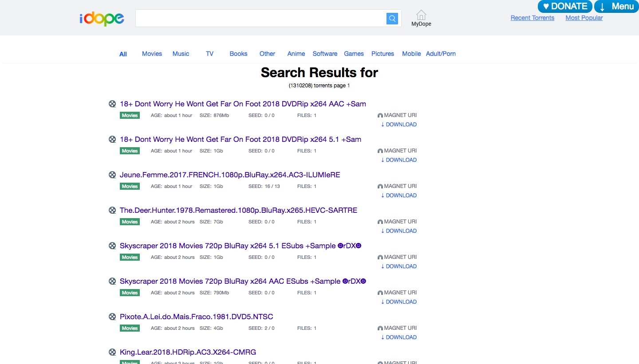Viewport: 639px width, 364px height.
Task: Select the Games category tab
Action: pos(354,54)
